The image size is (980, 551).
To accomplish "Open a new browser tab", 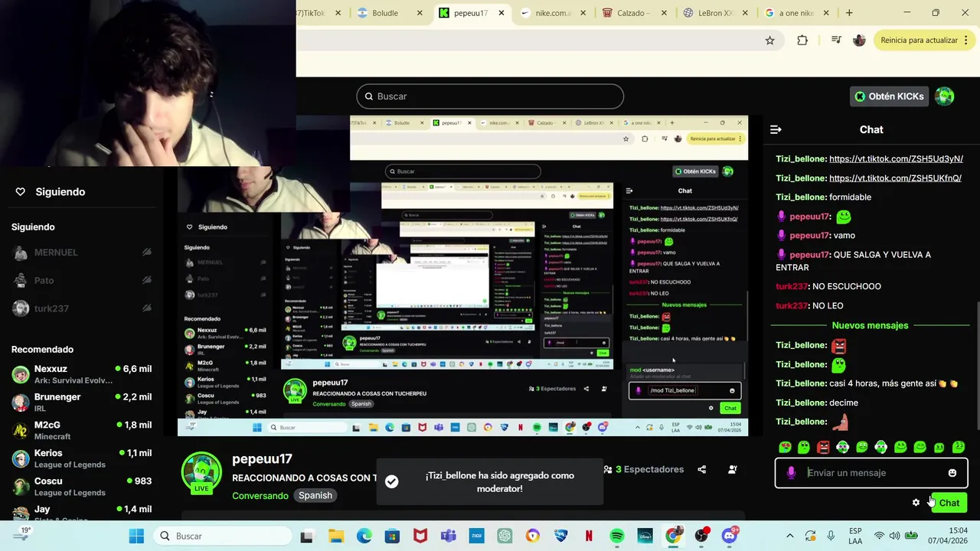I will point(849,13).
